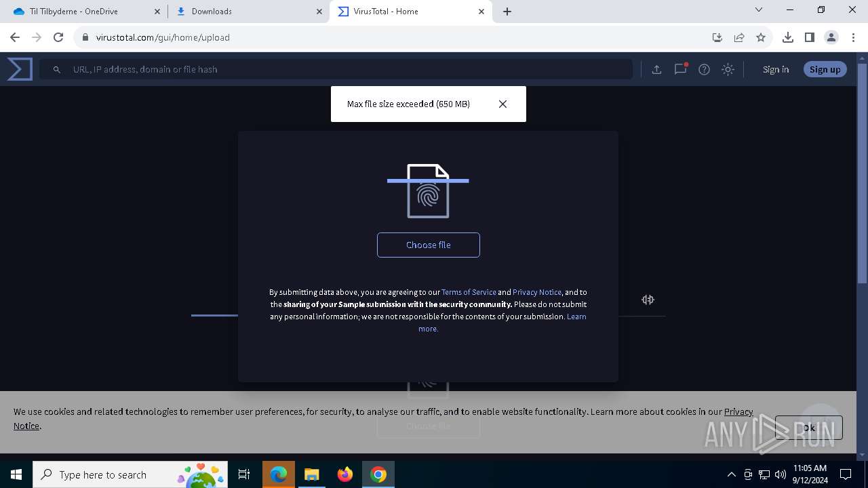Click the Type here to search box
The width and height of the screenshot is (868, 488).
(130, 474)
